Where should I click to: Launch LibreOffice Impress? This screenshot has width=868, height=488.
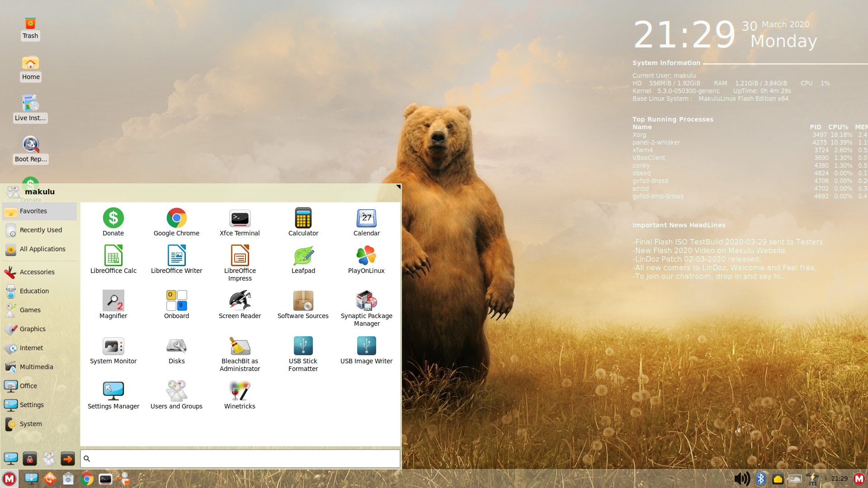pos(240,263)
